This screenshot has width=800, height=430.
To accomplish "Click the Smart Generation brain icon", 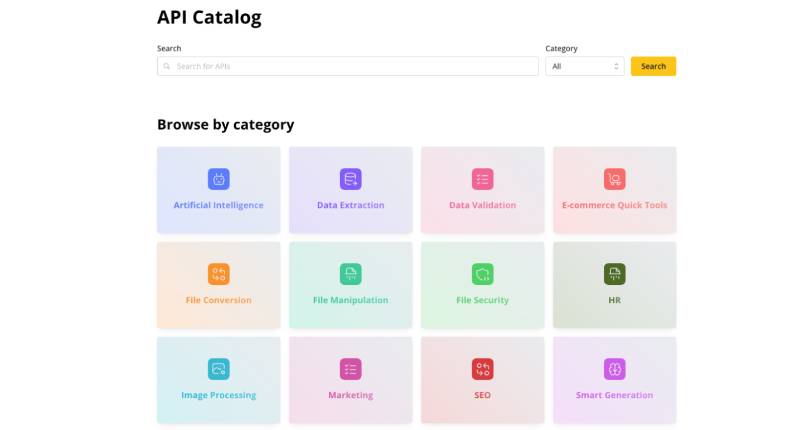I will (x=614, y=369).
